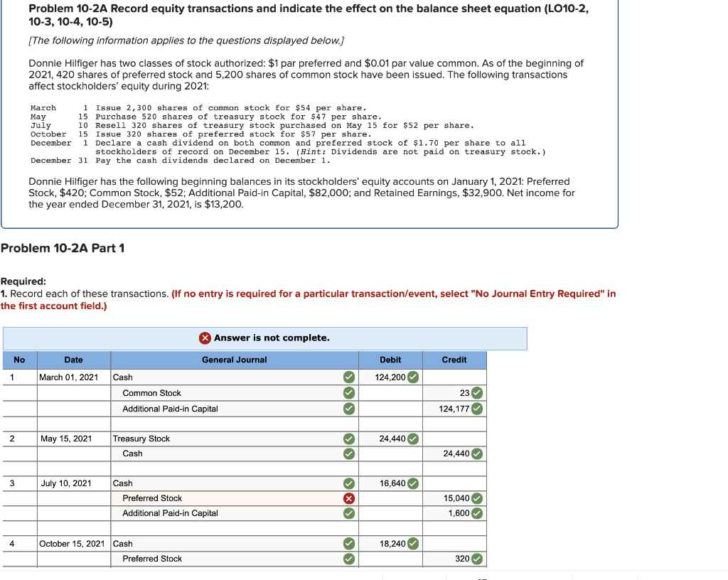The width and height of the screenshot is (728, 580).
Task: Click the 'General Journal' column header
Action: (235, 360)
